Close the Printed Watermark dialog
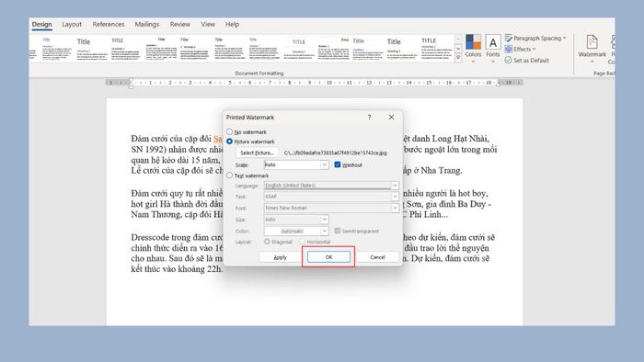 tap(391, 118)
